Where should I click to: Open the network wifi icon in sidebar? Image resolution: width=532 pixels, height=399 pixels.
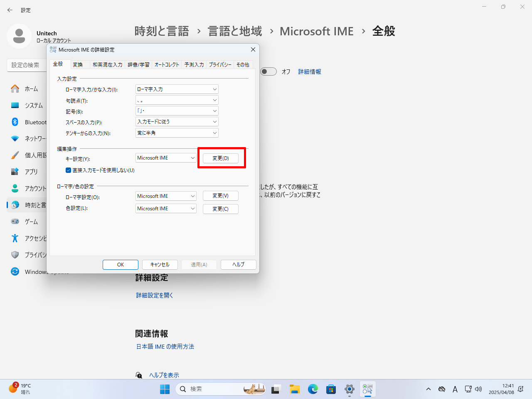[15, 138]
